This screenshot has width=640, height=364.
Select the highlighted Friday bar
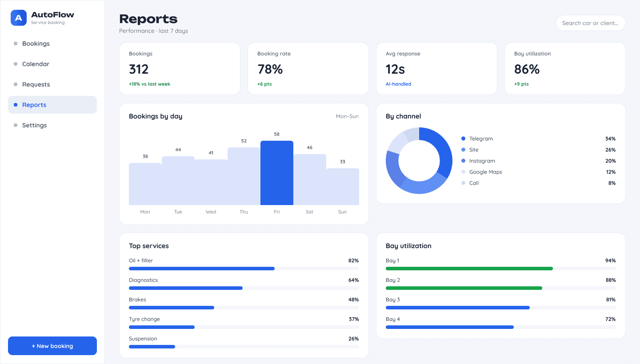point(277,173)
